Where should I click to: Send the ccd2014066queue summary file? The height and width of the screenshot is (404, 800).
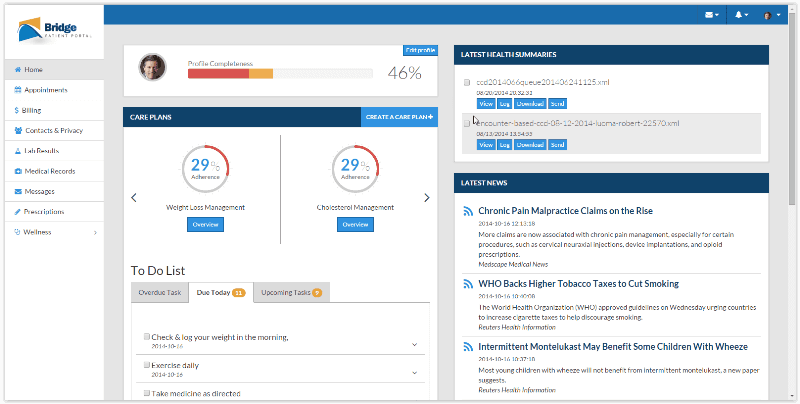pos(558,104)
